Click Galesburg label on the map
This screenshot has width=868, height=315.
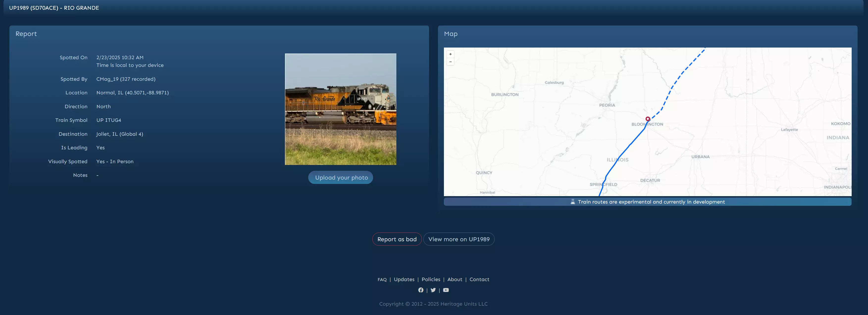tap(554, 82)
